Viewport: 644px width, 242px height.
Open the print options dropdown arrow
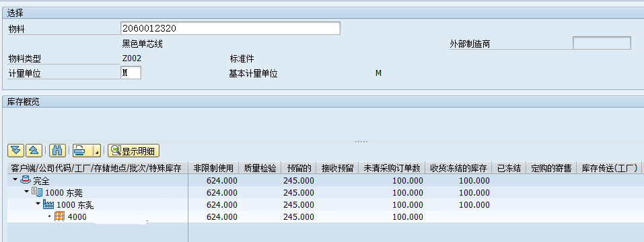coord(97,151)
